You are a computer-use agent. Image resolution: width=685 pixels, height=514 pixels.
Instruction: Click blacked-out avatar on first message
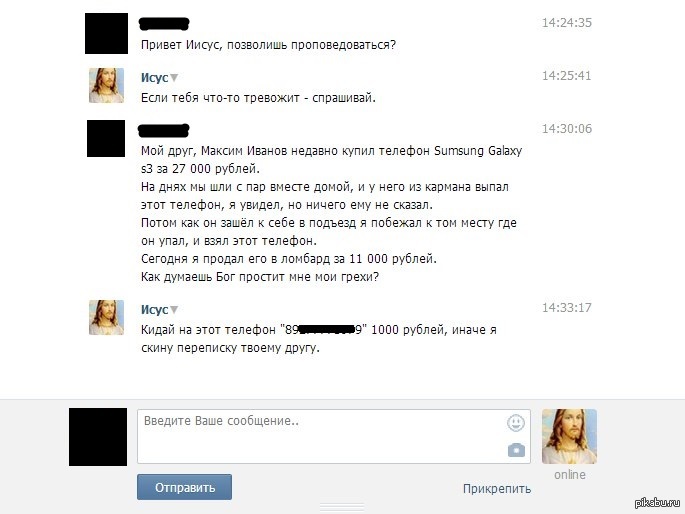(106, 33)
